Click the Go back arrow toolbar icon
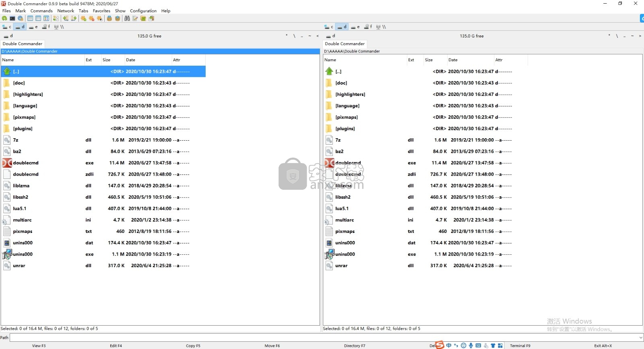 (x=66, y=19)
